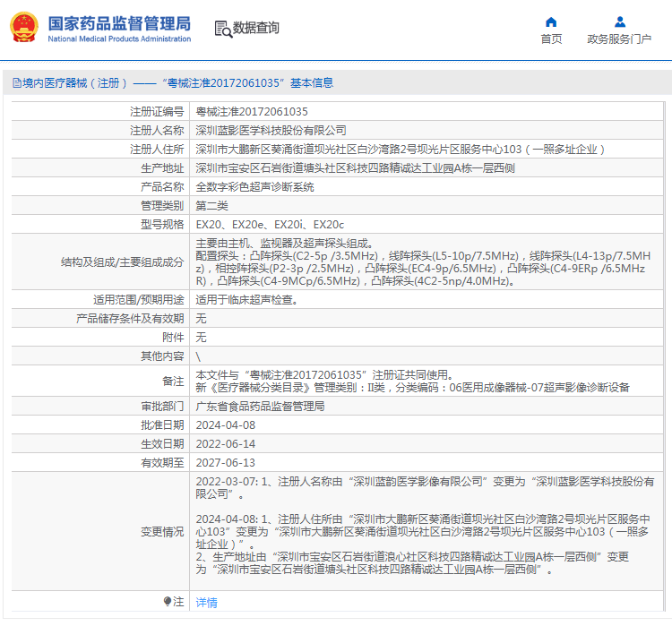672x626 pixels.
Task: Open the 数据查询 search icon
Action: pos(223,29)
